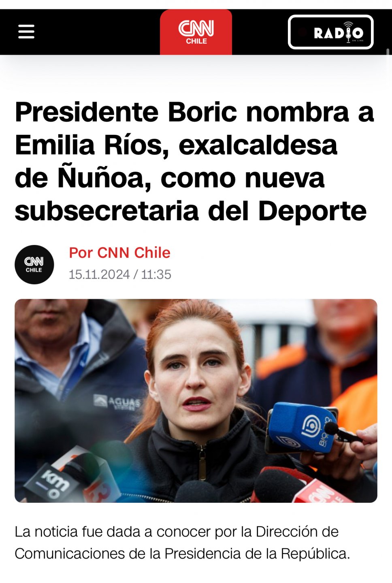
Task: Click the 15.11.2024 publication date
Action: click(99, 274)
